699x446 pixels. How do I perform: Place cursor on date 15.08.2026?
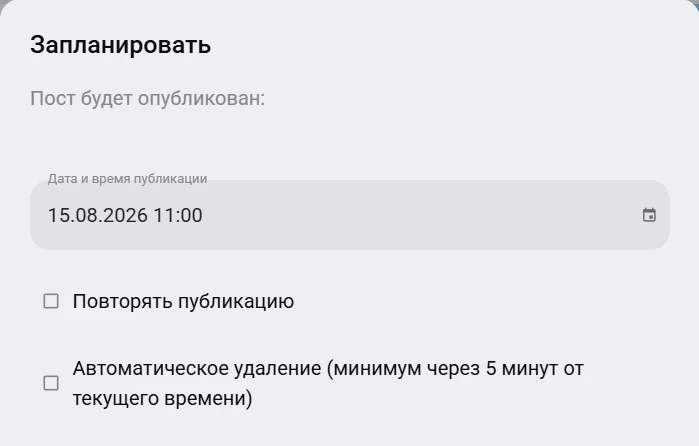98,215
